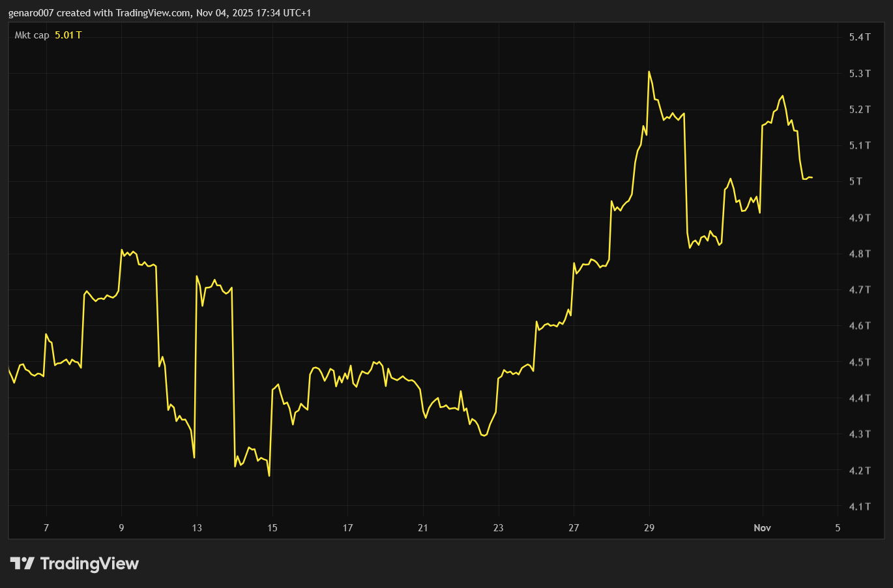Image resolution: width=893 pixels, height=588 pixels.
Task: Click the 4.5 T price axis label
Action: tap(859, 362)
